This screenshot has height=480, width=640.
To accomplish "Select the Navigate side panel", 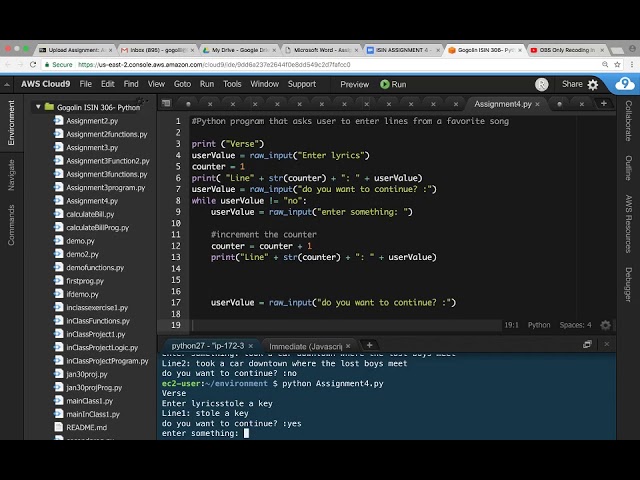I will coord(11,175).
